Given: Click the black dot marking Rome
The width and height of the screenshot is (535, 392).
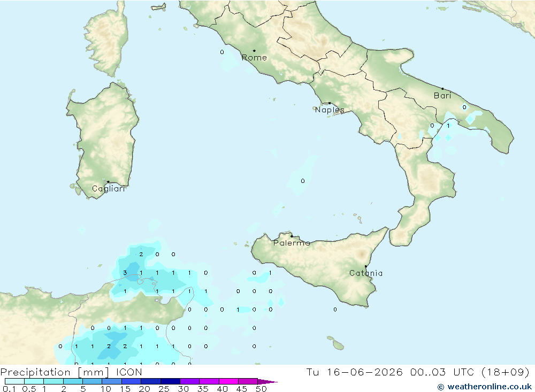Looking at the screenshot, I should [x=254, y=50].
